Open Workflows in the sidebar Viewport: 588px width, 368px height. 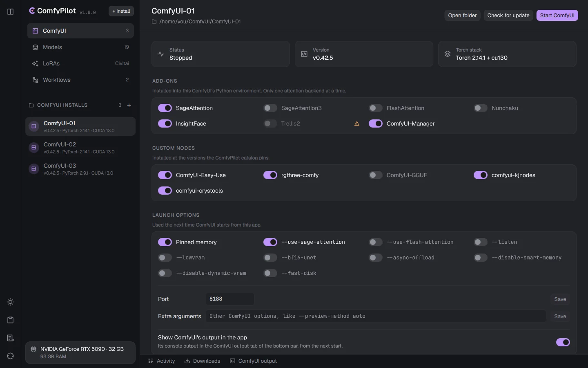[80, 80]
